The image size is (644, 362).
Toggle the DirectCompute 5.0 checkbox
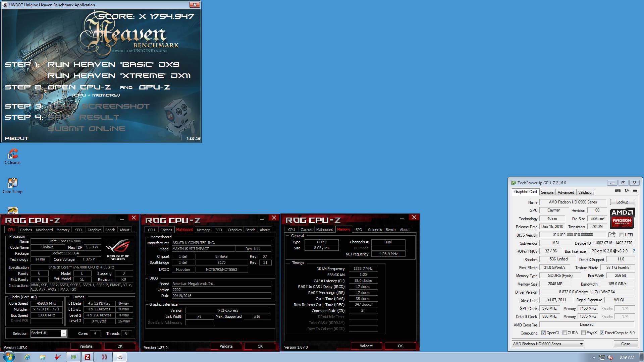pyautogui.click(x=602, y=333)
